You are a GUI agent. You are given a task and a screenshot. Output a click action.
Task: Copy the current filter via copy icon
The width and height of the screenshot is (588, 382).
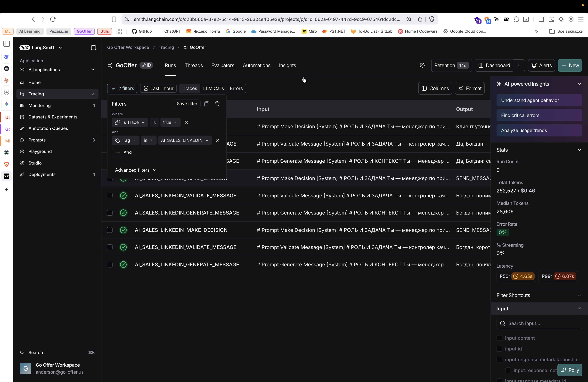pos(207,104)
